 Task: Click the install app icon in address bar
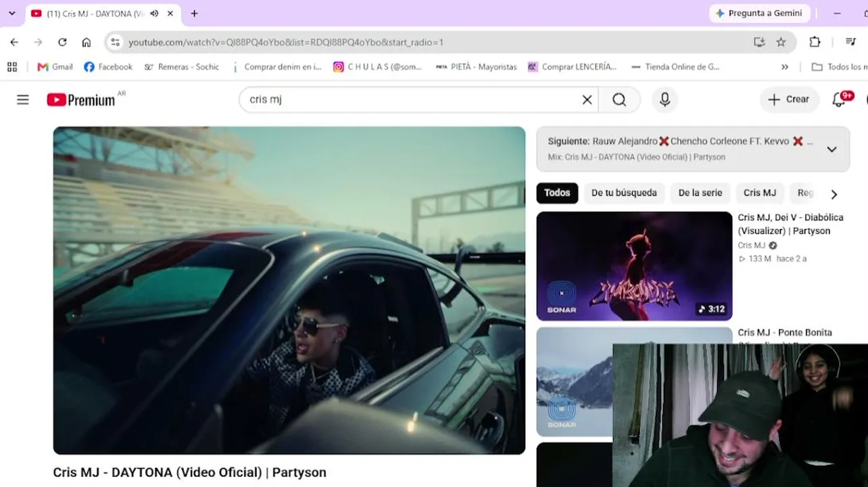[759, 42]
